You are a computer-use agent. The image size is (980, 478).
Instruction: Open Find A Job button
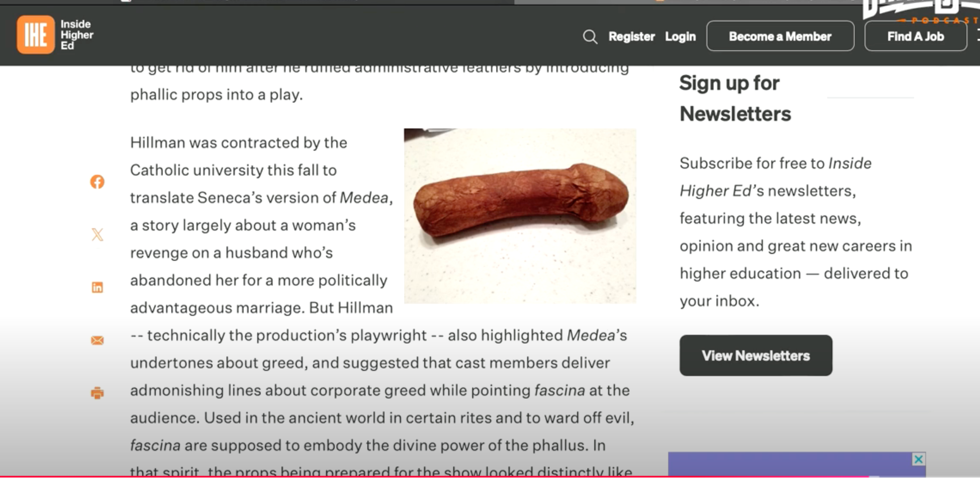tap(916, 36)
